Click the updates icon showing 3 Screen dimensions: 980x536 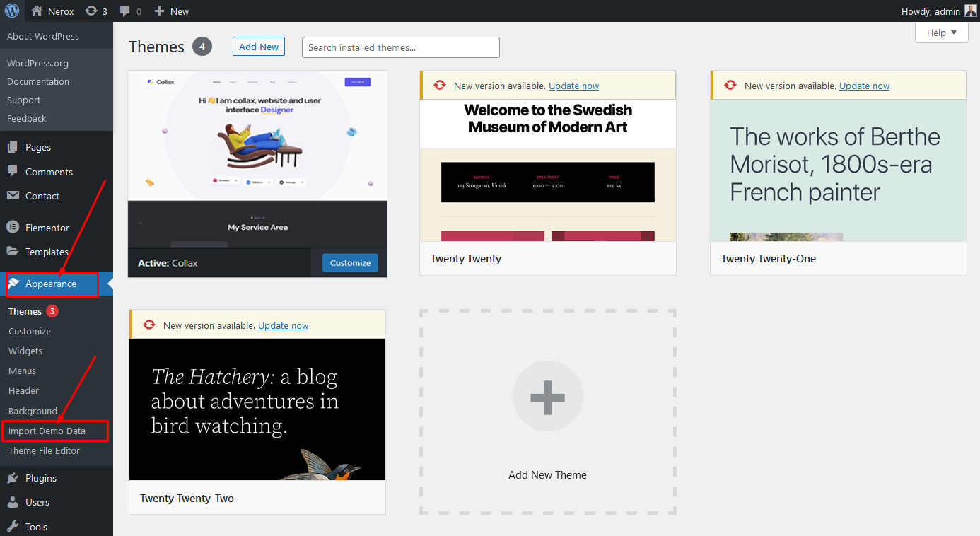(x=91, y=11)
